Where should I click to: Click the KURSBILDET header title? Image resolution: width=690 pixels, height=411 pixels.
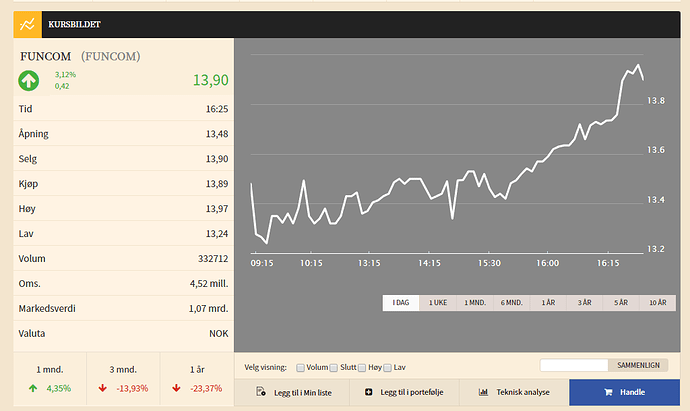tap(74, 25)
